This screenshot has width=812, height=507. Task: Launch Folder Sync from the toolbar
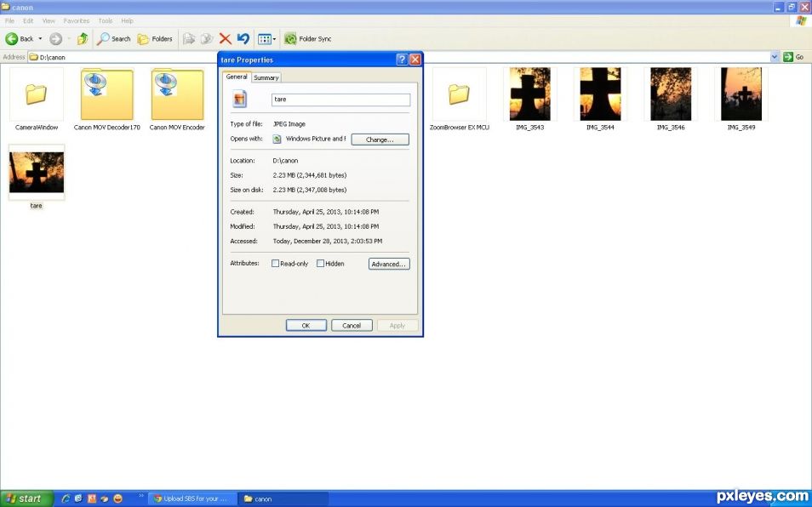pos(308,39)
